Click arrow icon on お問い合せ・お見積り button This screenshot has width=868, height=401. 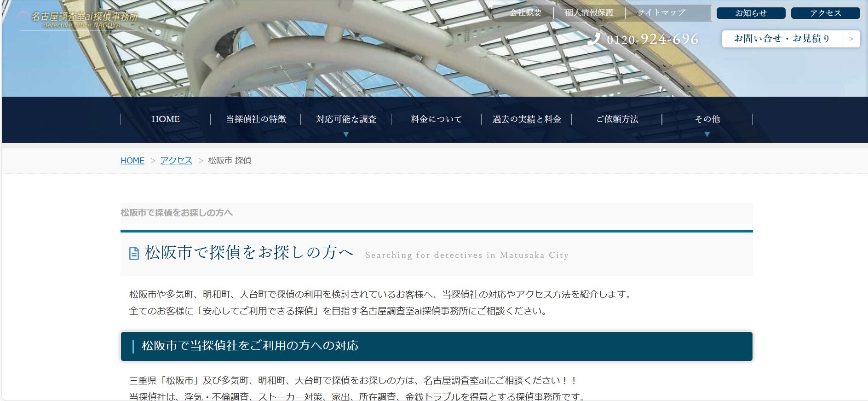click(x=851, y=39)
